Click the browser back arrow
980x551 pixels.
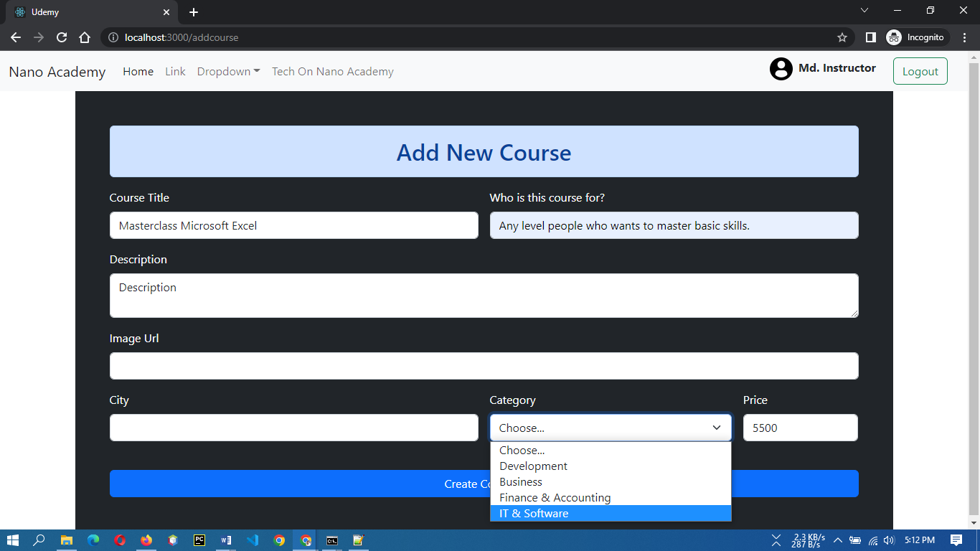pos(16,37)
